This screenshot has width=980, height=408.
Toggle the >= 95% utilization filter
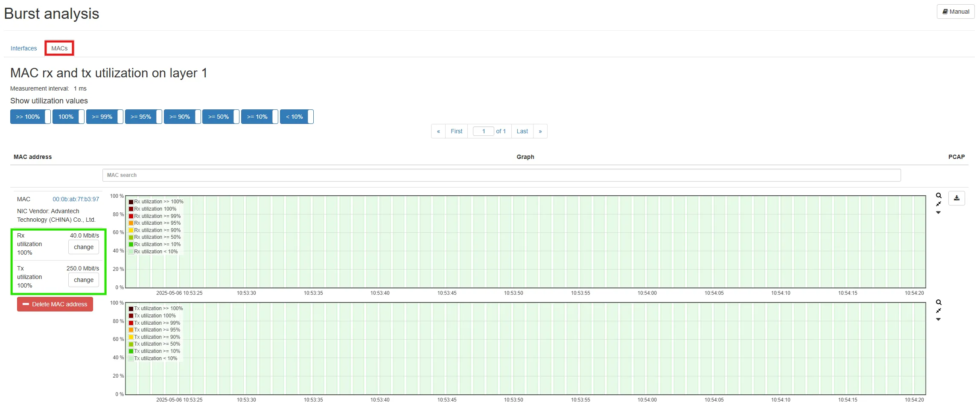141,117
